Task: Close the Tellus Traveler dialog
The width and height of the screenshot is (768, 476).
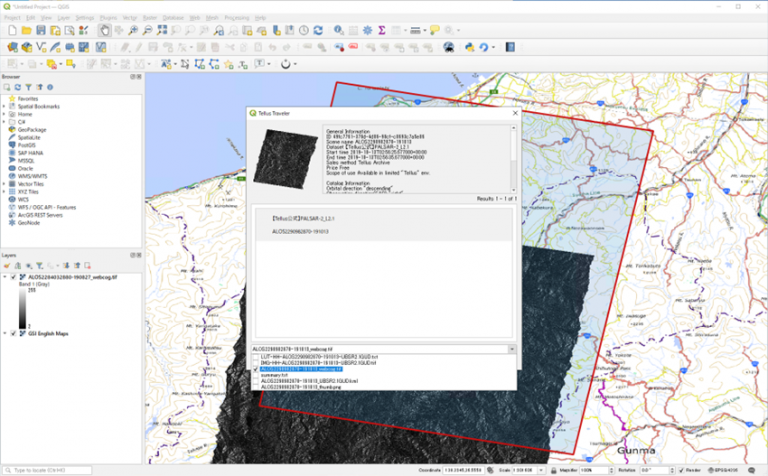Action: 515,113
